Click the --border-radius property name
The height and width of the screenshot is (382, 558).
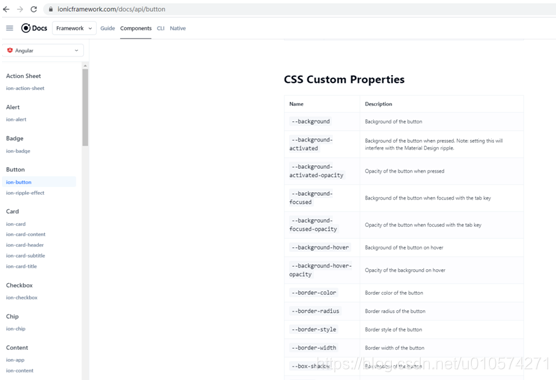(x=315, y=311)
